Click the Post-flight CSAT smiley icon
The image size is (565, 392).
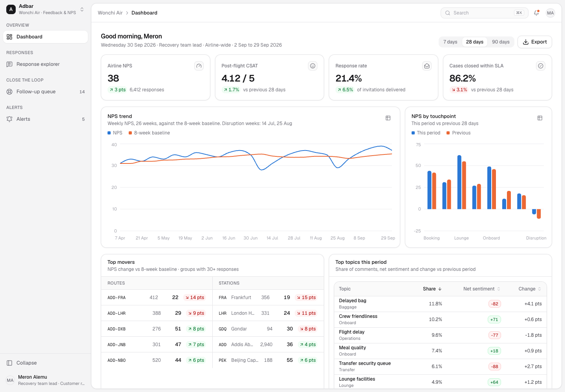coord(313,66)
